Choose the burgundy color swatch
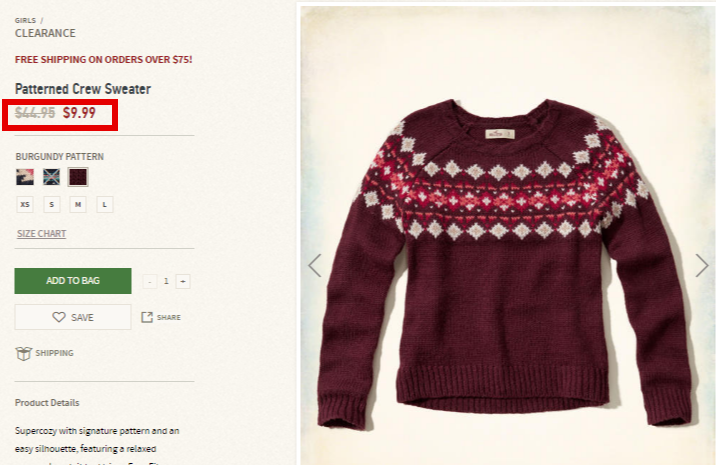Viewport: 716px width, 465px height. coord(78,177)
